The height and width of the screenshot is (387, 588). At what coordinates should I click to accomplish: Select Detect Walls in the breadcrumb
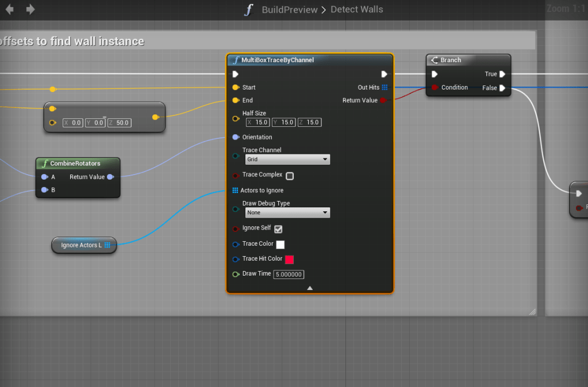[x=356, y=10]
